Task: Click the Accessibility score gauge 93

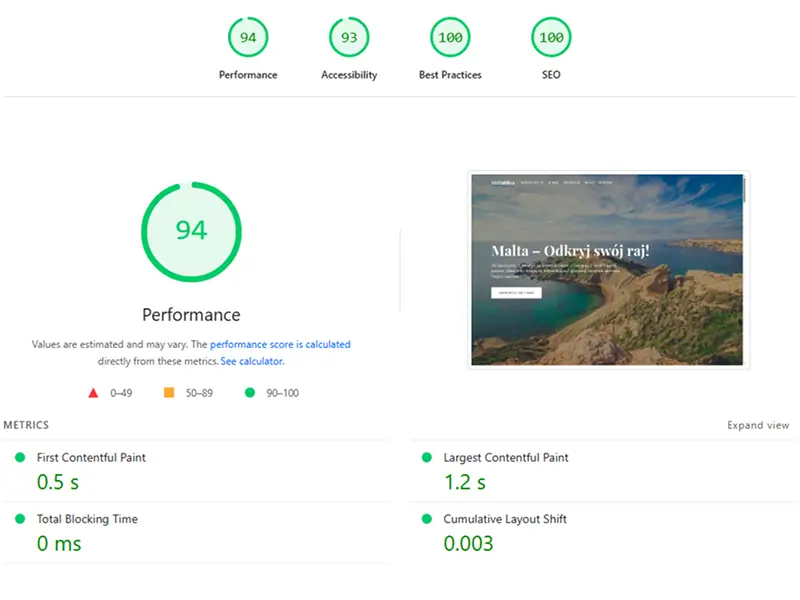Action: click(349, 38)
